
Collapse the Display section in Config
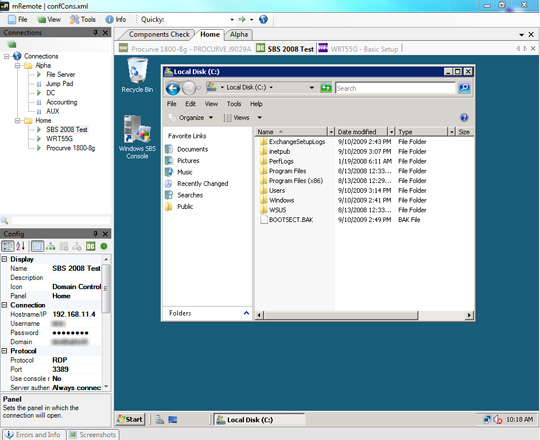point(4,259)
